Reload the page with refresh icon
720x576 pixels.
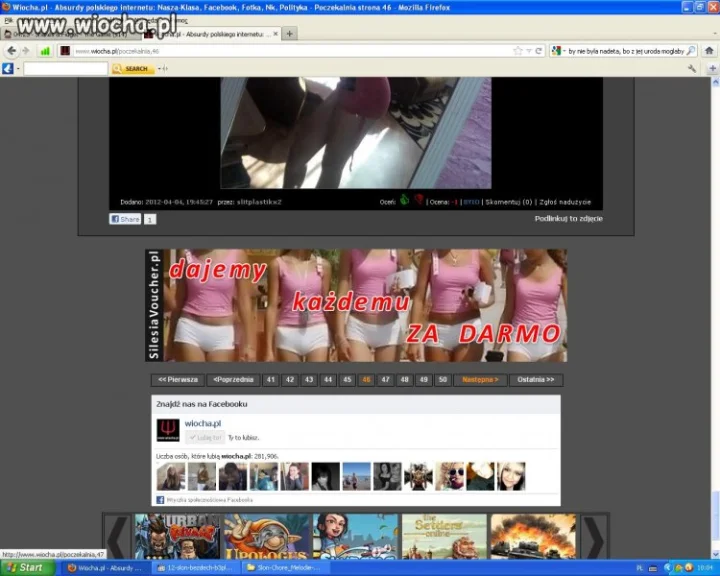coord(539,51)
